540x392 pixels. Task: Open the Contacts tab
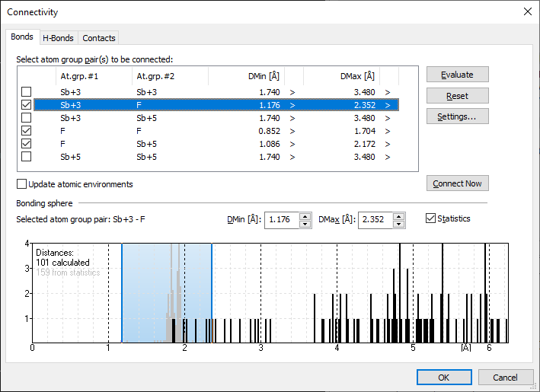click(99, 38)
